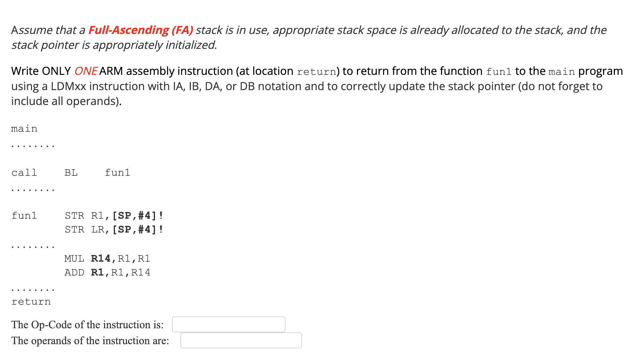This screenshot has width=644, height=357.
Task: Select the word main in the question paragraph
Action: (x=562, y=71)
